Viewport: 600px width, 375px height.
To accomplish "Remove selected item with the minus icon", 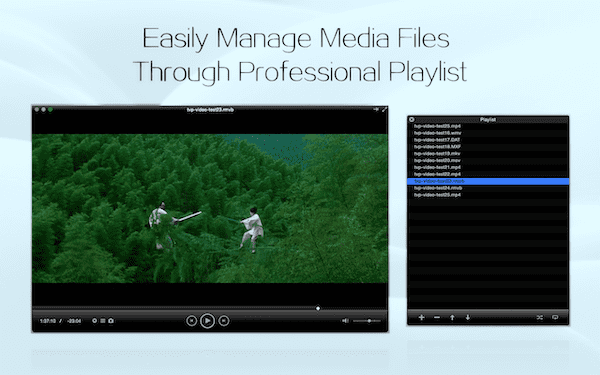I will pos(437,317).
